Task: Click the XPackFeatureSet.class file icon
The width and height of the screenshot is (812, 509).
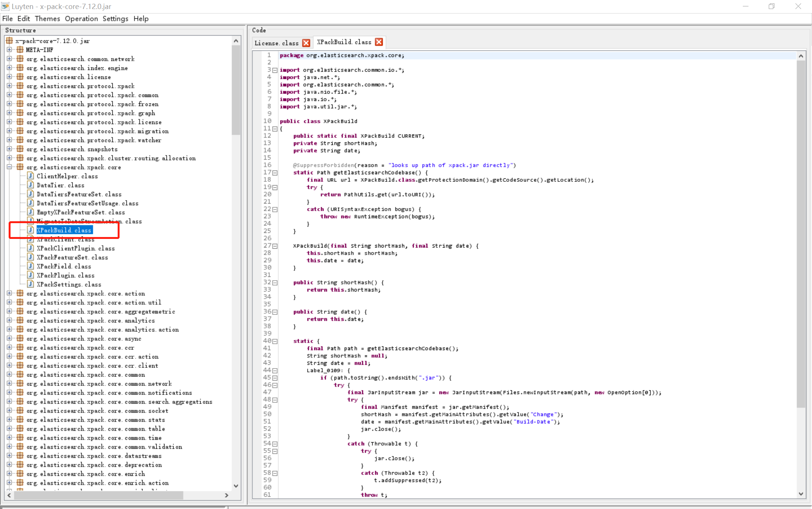Action: coord(31,257)
